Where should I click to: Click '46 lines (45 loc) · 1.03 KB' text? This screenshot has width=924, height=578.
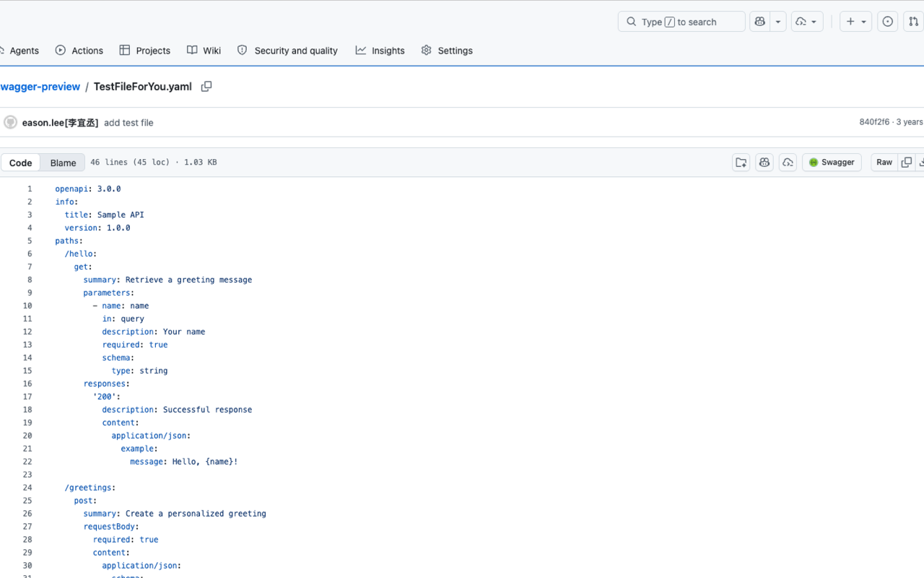[x=154, y=163]
